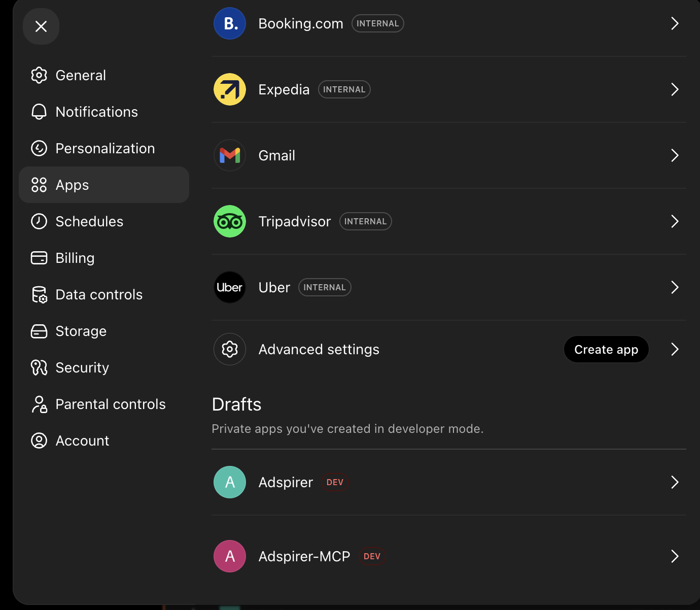Click the INTERNAL badge next to Expedia
The height and width of the screenshot is (610, 700).
pyautogui.click(x=344, y=89)
